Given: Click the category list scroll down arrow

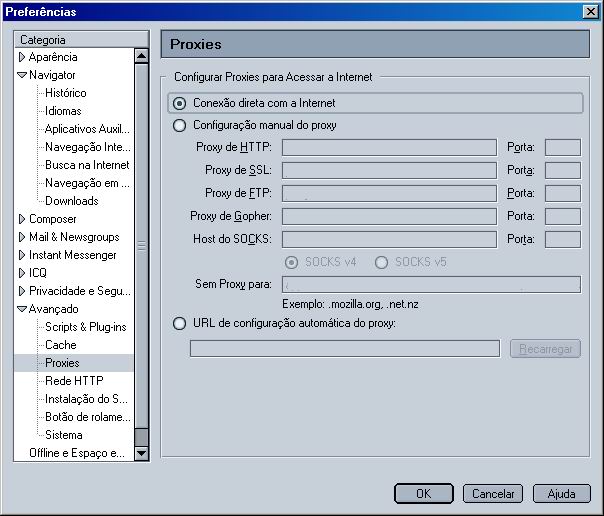Looking at the screenshot, I should pyautogui.click(x=141, y=453).
